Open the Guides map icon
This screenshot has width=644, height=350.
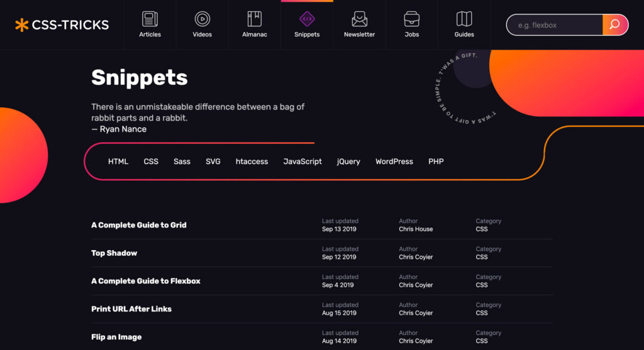click(464, 19)
